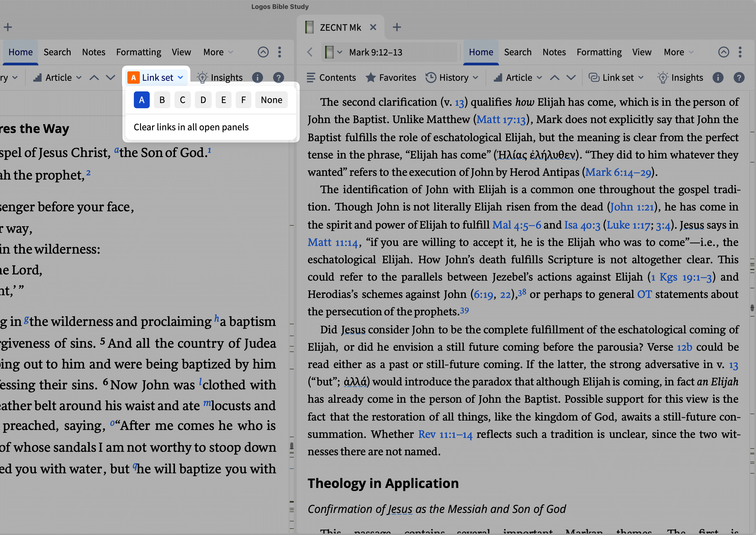Select link set B
This screenshot has width=756, height=535.
tap(162, 100)
